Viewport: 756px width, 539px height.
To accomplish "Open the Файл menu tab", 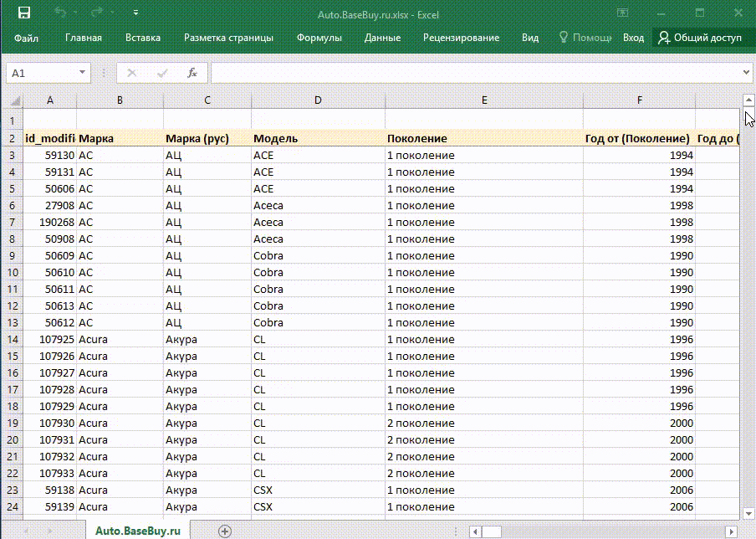I will click(26, 38).
